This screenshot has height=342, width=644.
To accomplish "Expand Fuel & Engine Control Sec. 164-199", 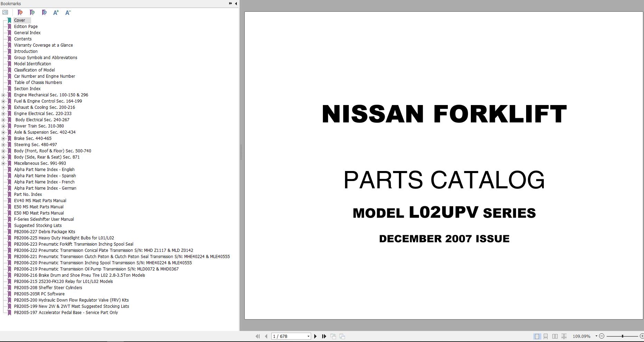I will coord(3,101).
